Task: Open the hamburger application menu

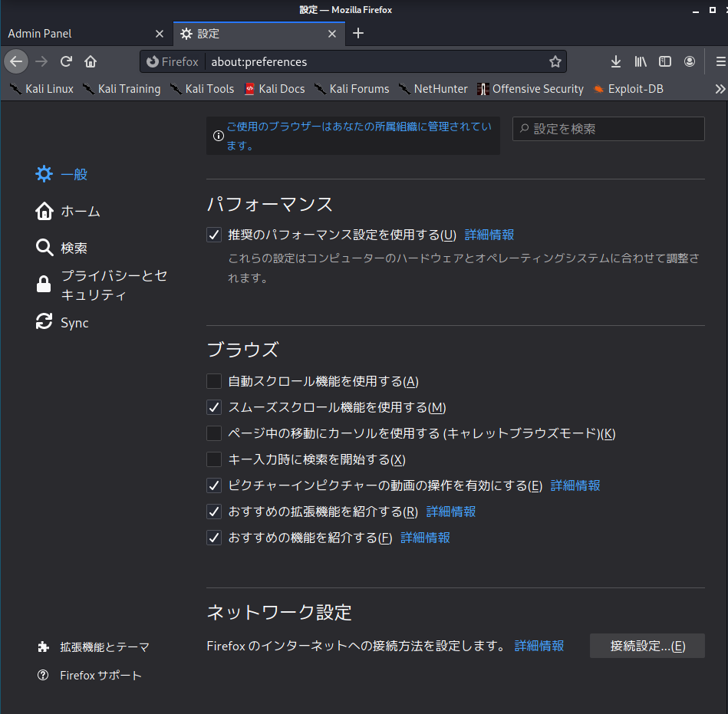Action: (720, 61)
